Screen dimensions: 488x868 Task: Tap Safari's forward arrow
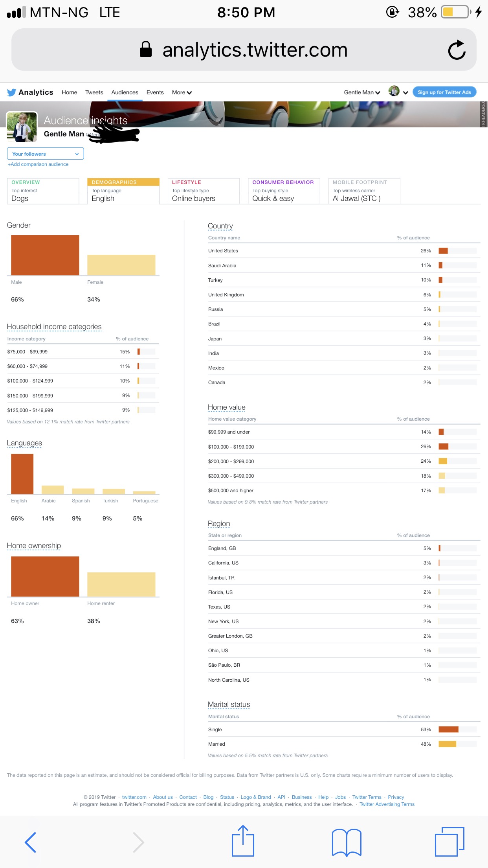[138, 842]
